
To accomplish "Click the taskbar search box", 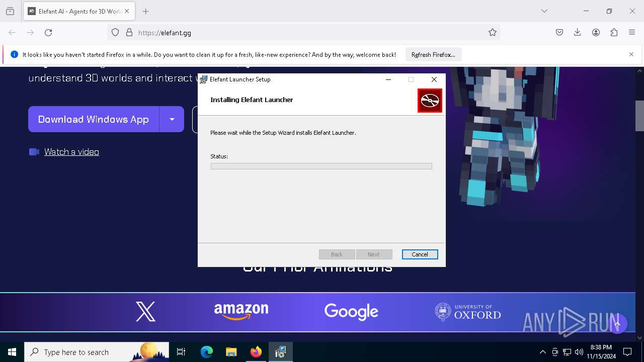I will (x=97, y=352).
